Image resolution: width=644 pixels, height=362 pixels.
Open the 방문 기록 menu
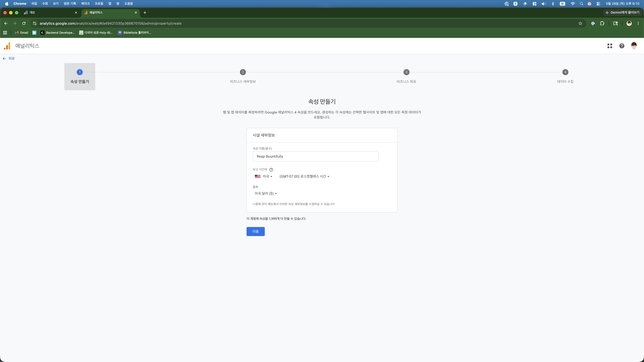point(70,4)
